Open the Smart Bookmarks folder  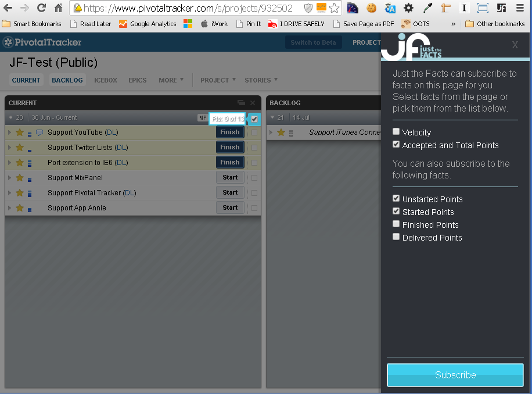point(32,24)
